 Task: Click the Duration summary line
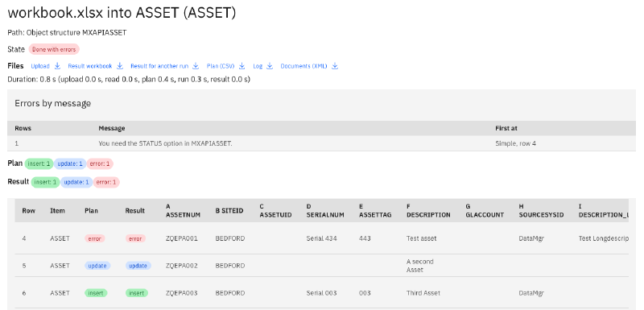click(129, 79)
